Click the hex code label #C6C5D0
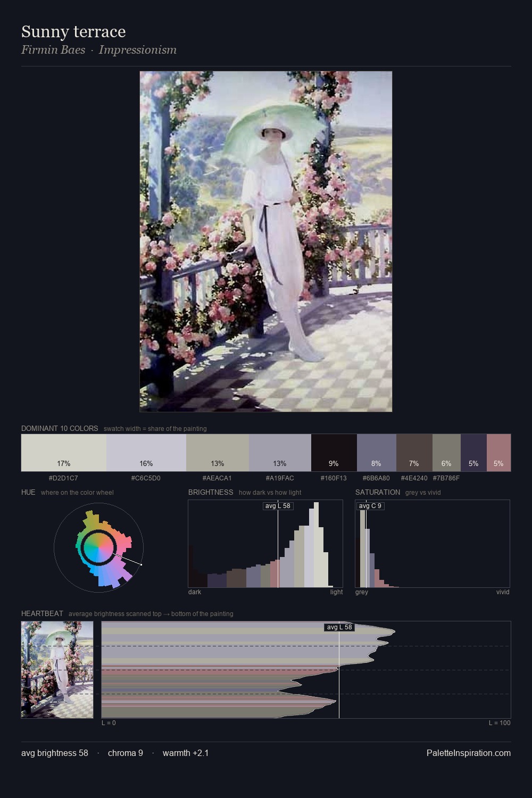The width and height of the screenshot is (532, 798). [146, 478]
